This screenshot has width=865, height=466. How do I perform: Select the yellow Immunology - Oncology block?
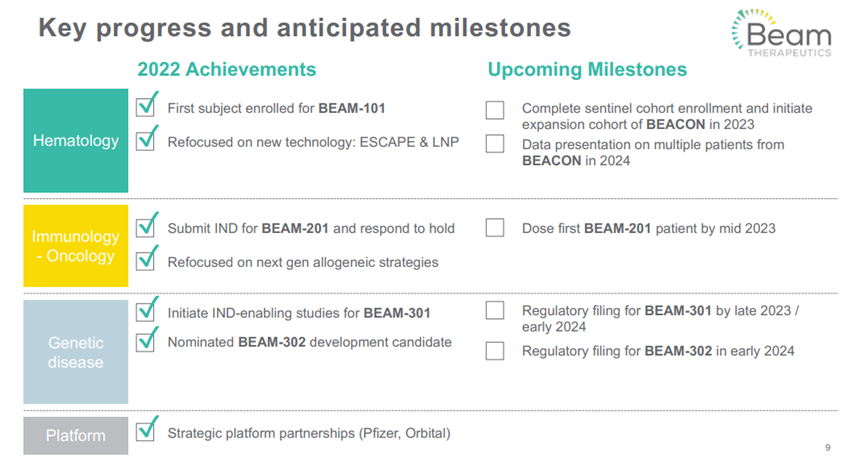click(x=76, y=245)
